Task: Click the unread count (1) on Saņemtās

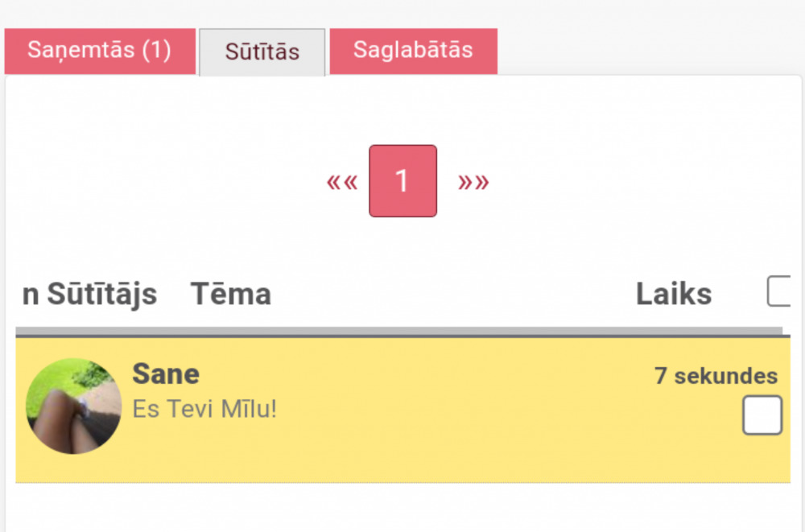Action: pyautogui.click(x=157, y=51)
